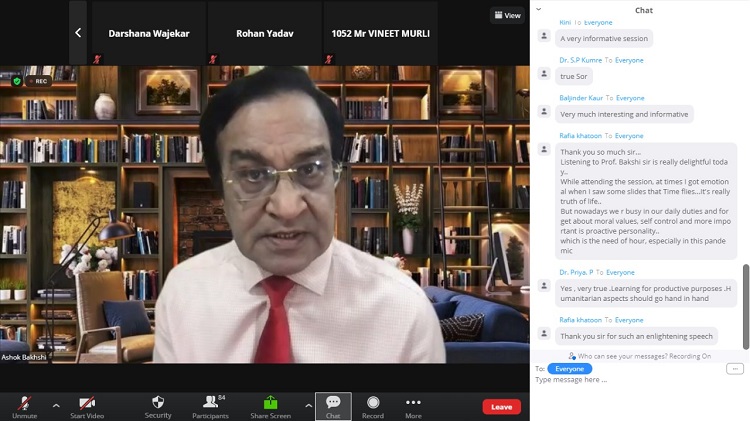Click the green encryption shield icon
This screenshot has width=750, height=421.
coord(17,81)
